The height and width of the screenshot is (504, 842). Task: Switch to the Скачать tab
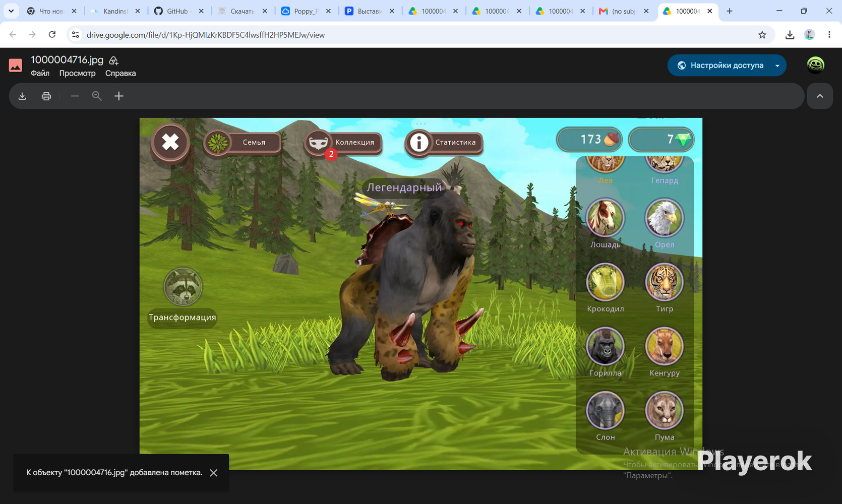[x=236, y=11]
